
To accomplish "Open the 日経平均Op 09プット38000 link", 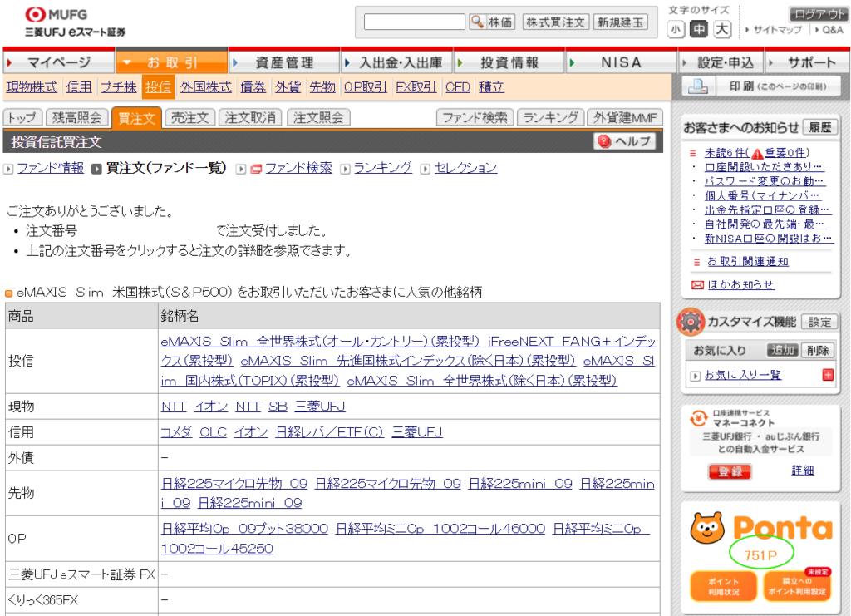I will (x=245, y=529).
